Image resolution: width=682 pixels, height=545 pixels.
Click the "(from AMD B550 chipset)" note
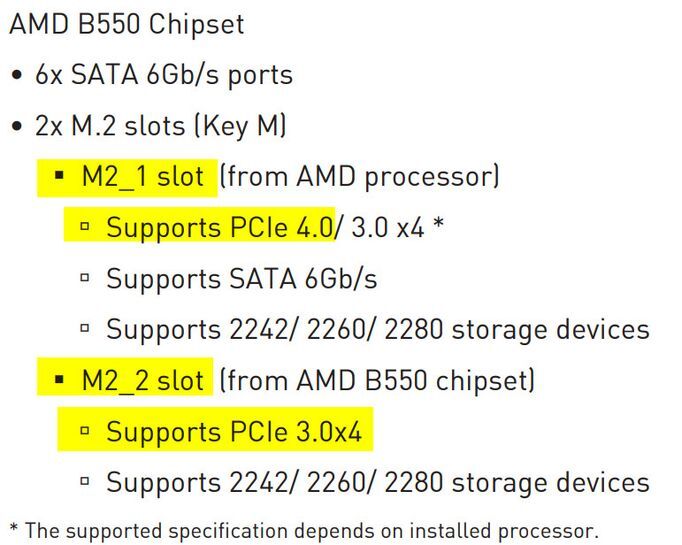377,380
